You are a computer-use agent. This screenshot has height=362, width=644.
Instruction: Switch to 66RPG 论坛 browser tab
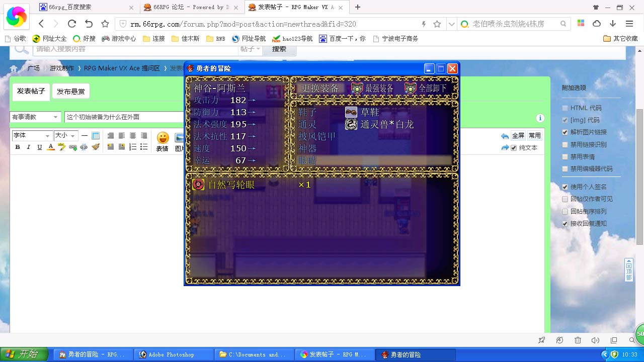click(192, 7)
